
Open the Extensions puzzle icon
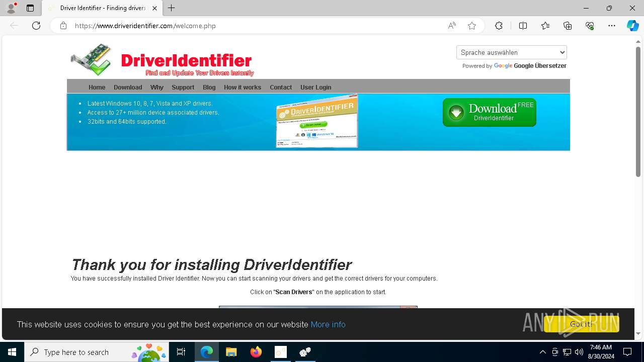tap(499, 26)
